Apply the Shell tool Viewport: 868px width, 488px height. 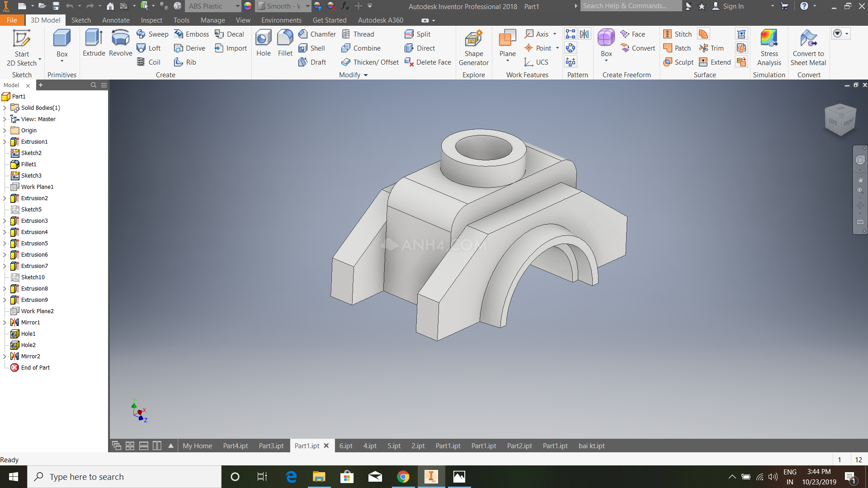[x=312, y=48]
